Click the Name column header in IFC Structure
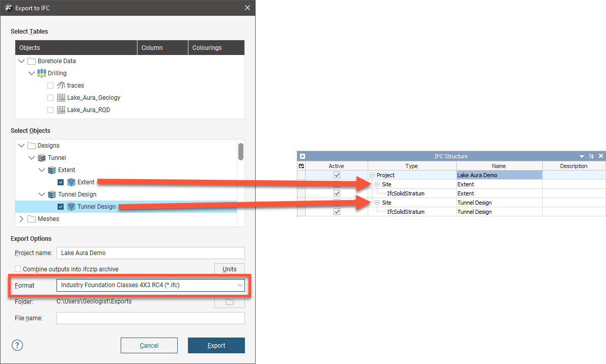This screenshot has height=364, width=606. pos(499,166)
